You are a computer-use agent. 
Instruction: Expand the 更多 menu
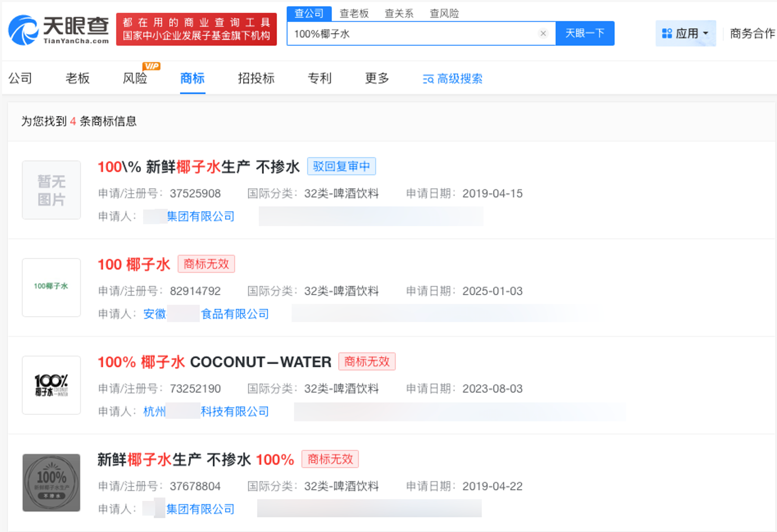[x=376, y=78]
